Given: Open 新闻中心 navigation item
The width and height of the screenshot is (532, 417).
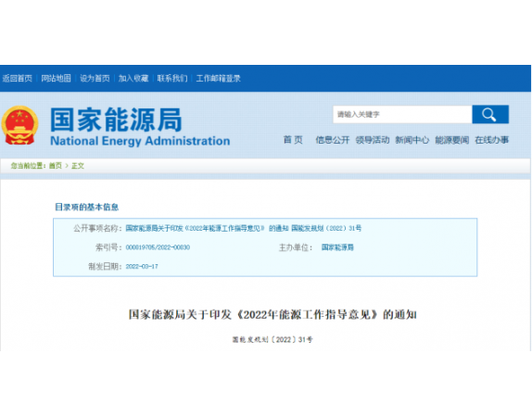Looking at the screenshot, I should tap(412, 140).
